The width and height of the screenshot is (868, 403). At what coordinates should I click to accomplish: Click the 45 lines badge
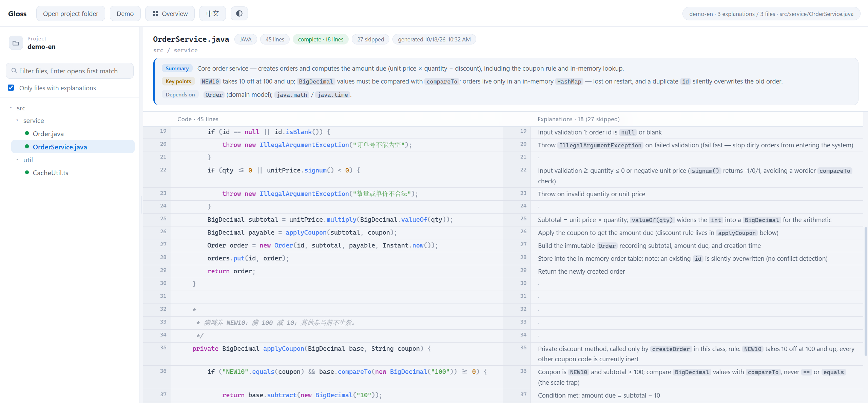pos(275,39)
